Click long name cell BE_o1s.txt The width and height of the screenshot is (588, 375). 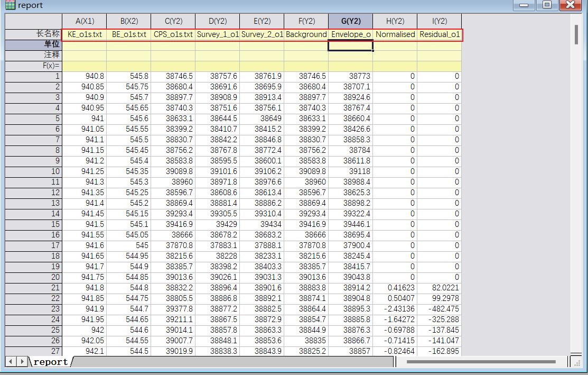[x=128, y=34]
